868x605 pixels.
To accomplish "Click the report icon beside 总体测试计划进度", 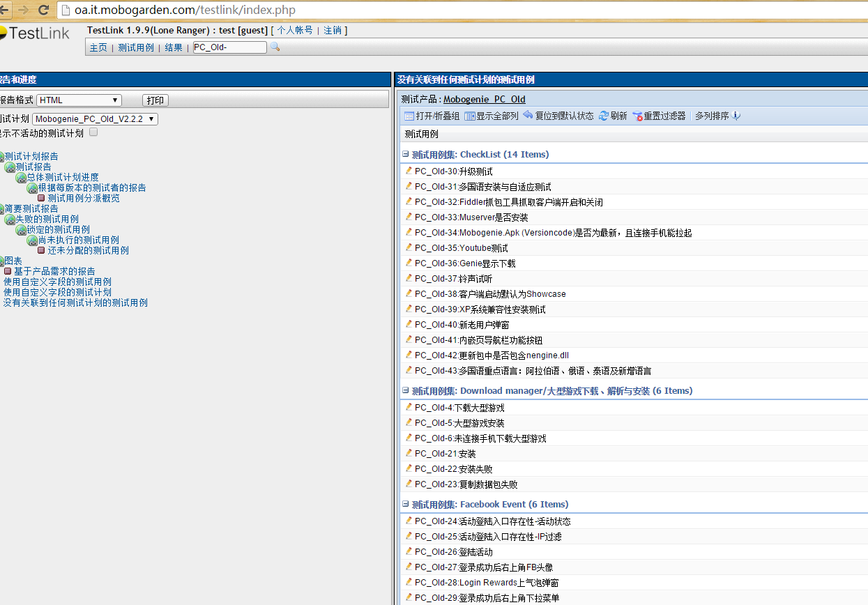I will tap(21, 178).
